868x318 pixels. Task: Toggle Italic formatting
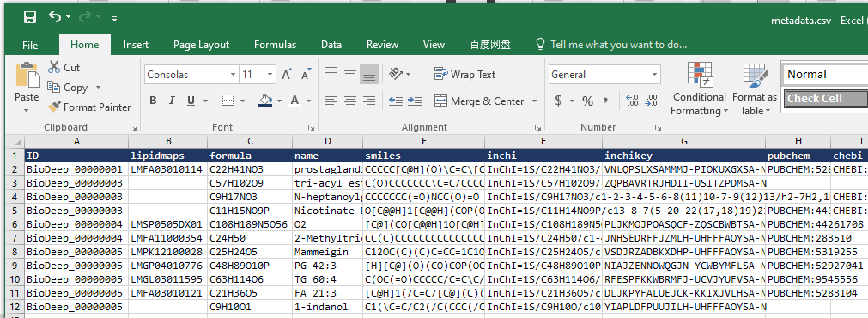pyautogui.click(x=173, y=101)
